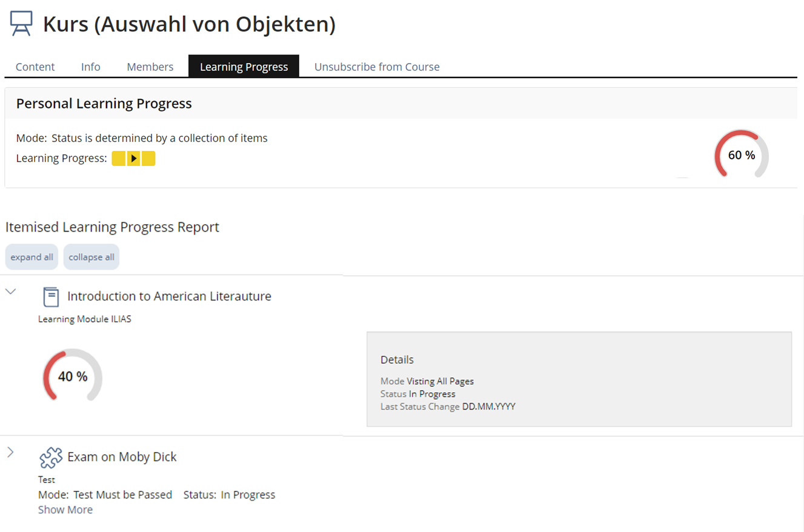Click the Test puzzle piece icon
The image size is (804, 532).
[51, 457]
